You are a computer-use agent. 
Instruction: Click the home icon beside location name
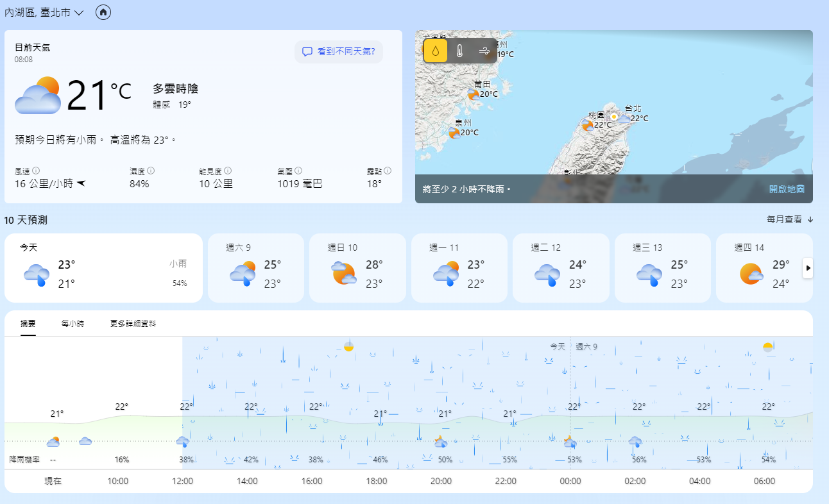(103, 12)
